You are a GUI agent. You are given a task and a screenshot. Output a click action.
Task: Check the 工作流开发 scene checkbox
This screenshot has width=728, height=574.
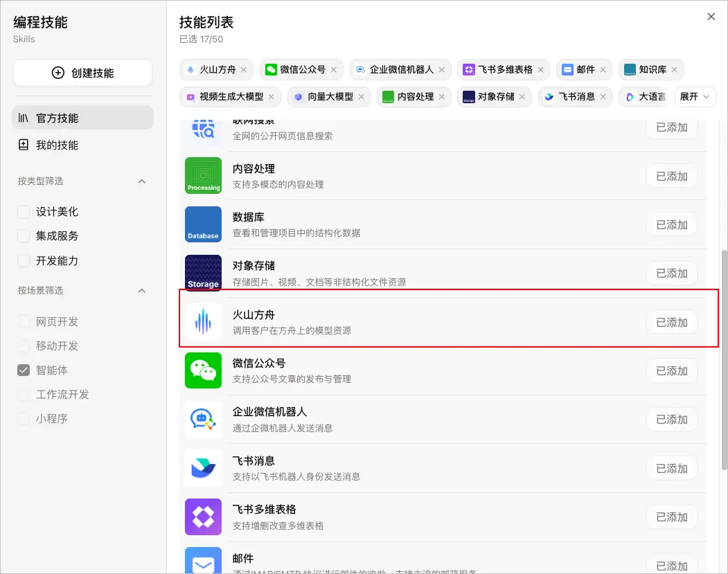tap(24, 395)
